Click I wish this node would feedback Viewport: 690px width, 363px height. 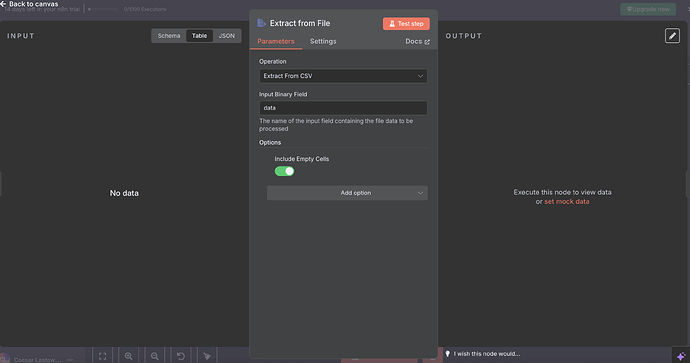coord(483,354)
